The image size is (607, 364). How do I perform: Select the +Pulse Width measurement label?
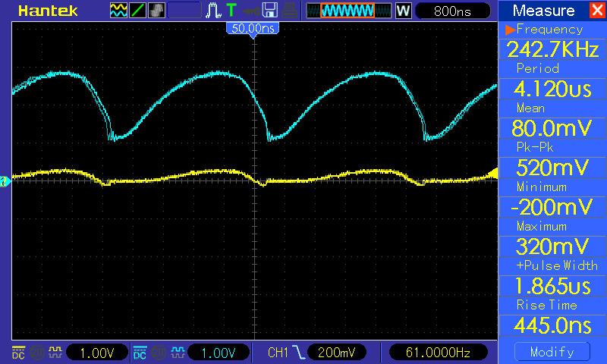coord(557,265)
